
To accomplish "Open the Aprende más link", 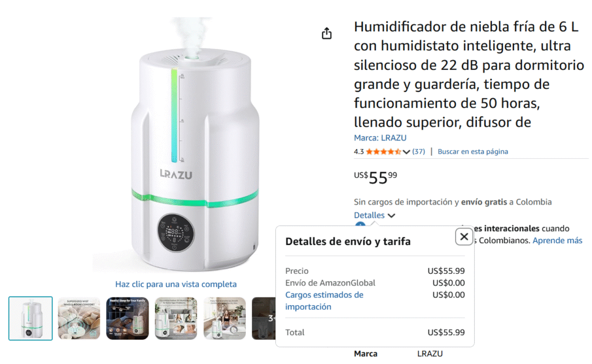I will click(x=557, y=241).
